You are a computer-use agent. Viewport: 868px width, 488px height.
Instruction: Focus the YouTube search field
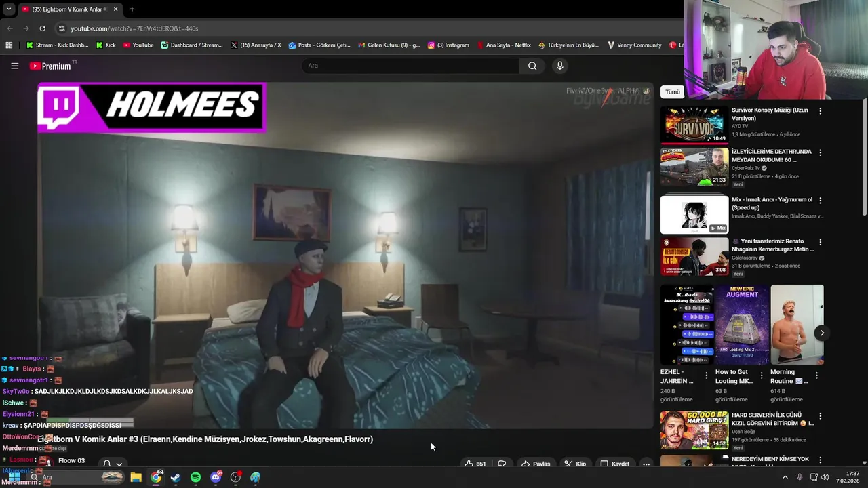coord(410,66)
